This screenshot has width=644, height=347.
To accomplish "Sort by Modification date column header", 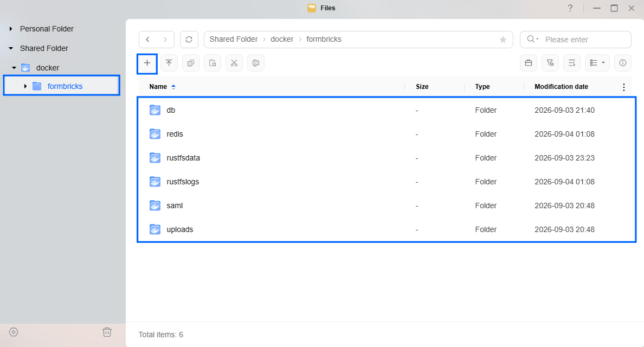I will [561, 87].
